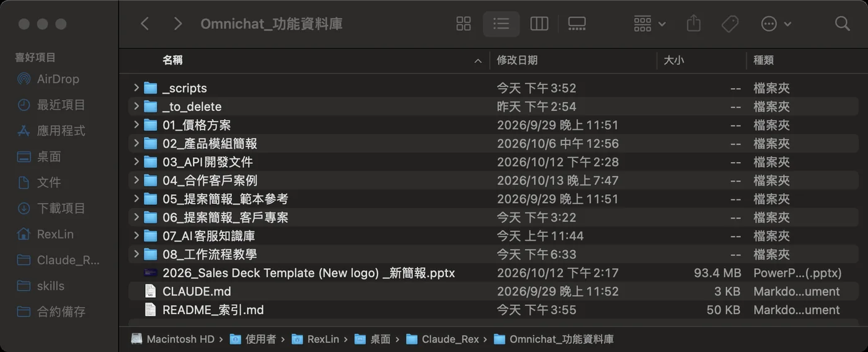Click the 喜好項目 sidebar section header
Screen dimensions: 868x352
click(x=35, y=57)
